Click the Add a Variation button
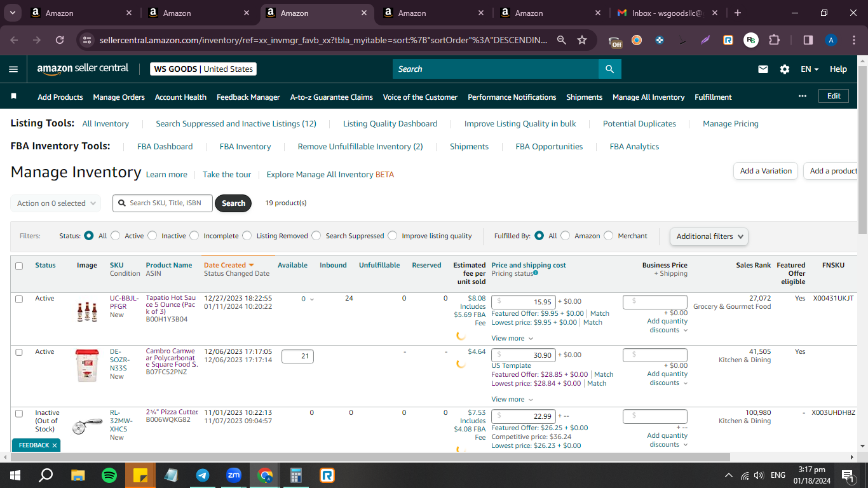The height and width of the screenshot is (488, 868). pos(766,171)
